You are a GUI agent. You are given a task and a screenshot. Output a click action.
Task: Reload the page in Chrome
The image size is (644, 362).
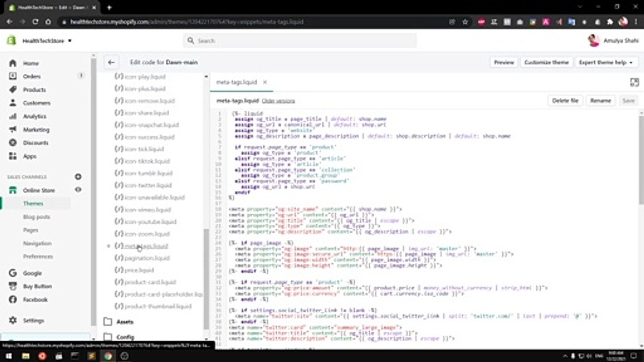pos(35,22)
